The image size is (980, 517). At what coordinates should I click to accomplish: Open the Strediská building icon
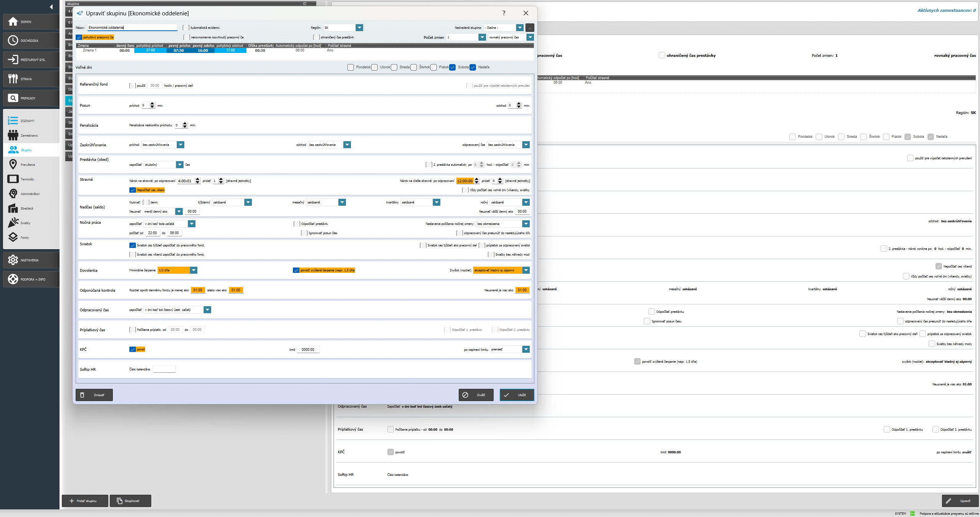[13, 208]
